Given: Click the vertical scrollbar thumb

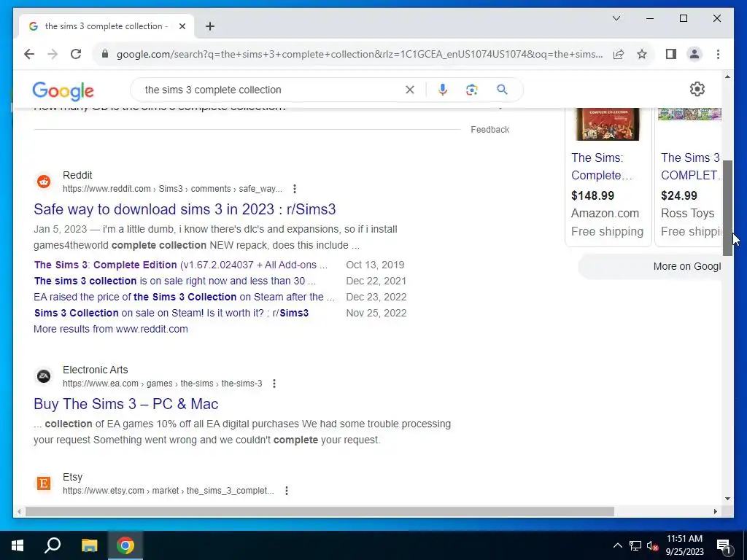Looking at the screenshot, I should click(727, 208).
